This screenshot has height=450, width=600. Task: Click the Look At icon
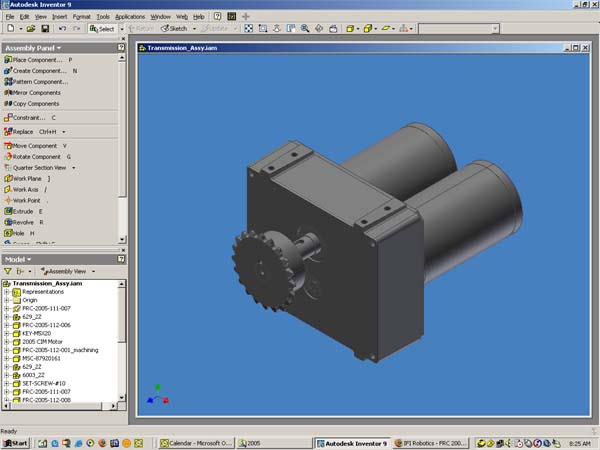click(333, 28)
